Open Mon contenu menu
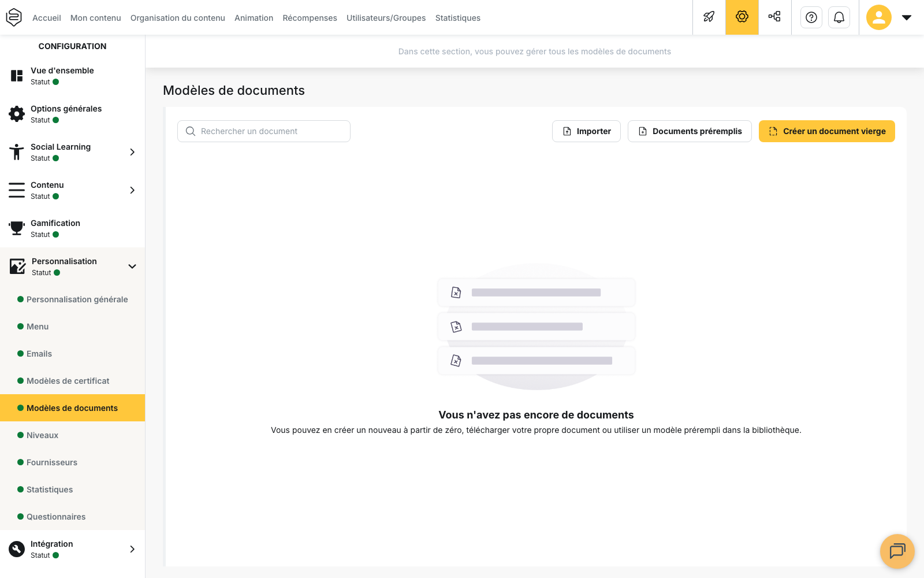 (x=96, y=18)
